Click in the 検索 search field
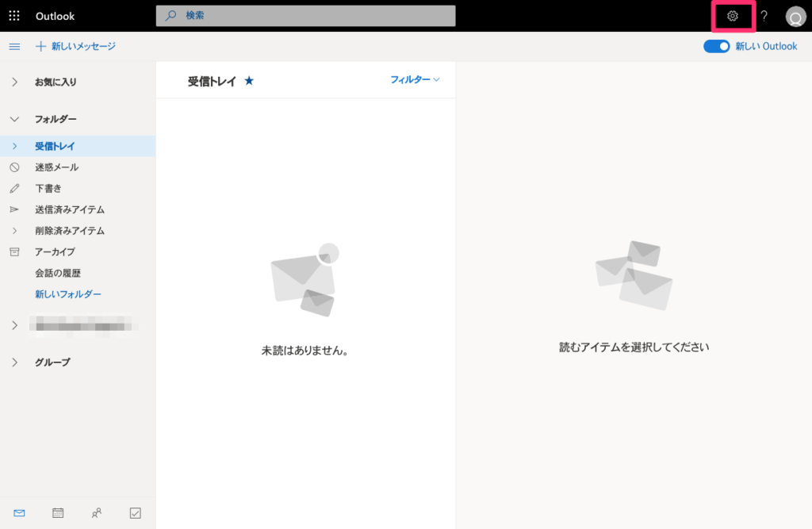812x529 pixels. point(306,16)
